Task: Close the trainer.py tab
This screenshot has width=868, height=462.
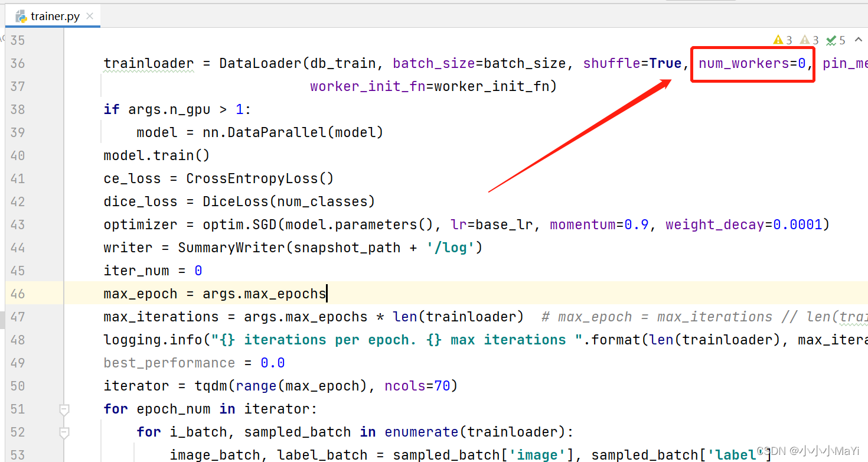Action: 90,17
